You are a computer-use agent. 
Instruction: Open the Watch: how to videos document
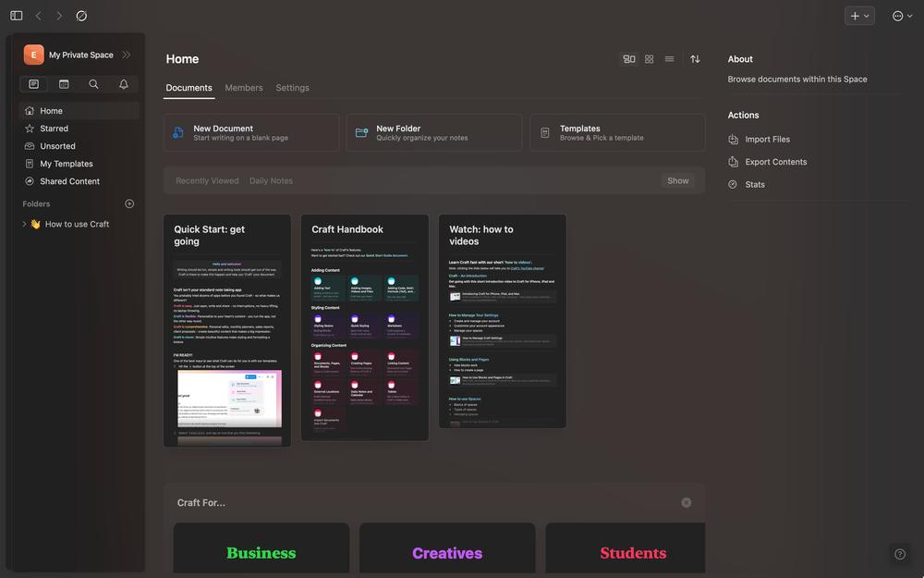click(503, 322)
